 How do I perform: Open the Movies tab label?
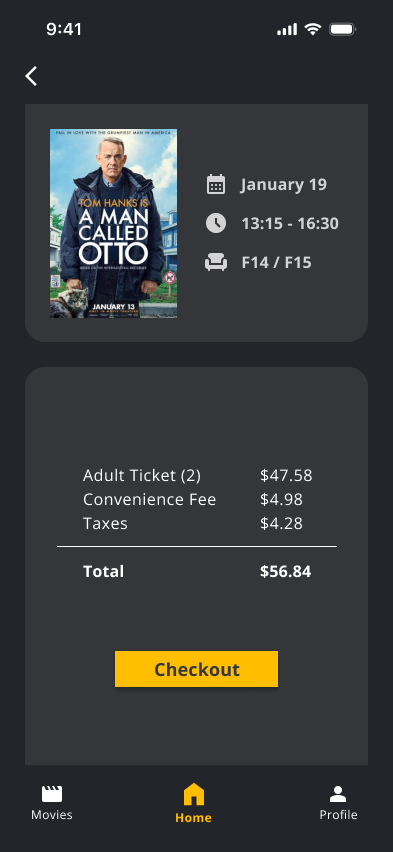(52, 815)
